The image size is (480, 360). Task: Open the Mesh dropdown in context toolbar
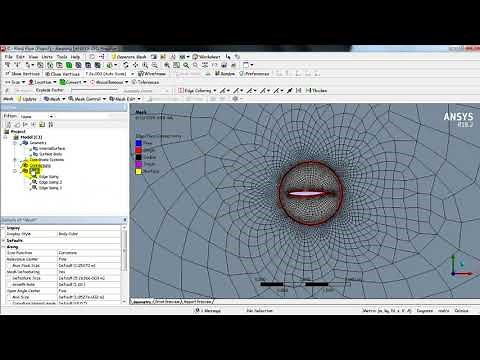point(54,99)
